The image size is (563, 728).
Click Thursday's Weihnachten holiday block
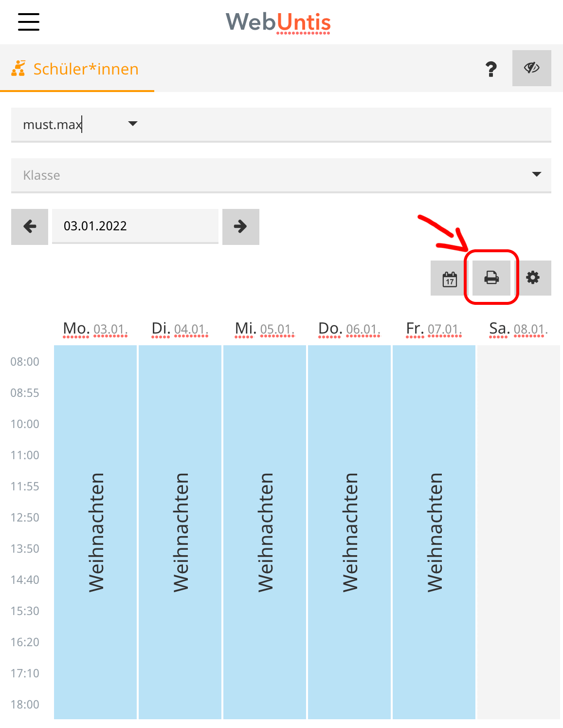[349, 532]
